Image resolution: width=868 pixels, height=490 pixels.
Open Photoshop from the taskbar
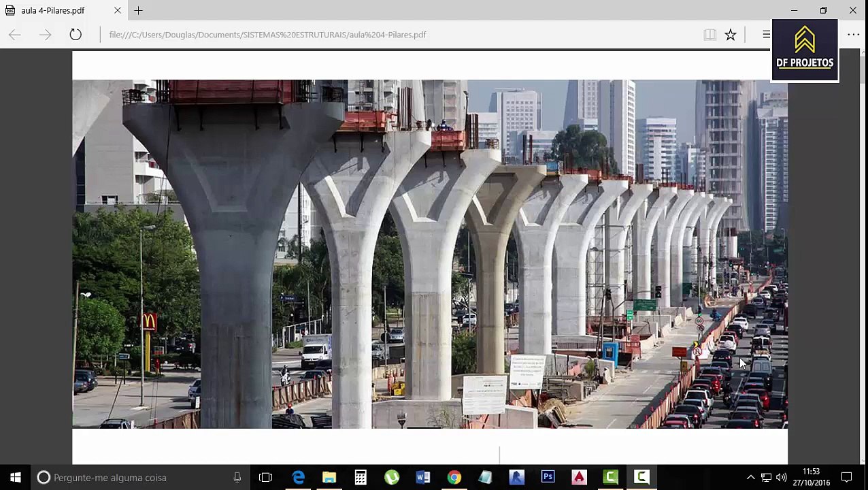coord(548,477)
